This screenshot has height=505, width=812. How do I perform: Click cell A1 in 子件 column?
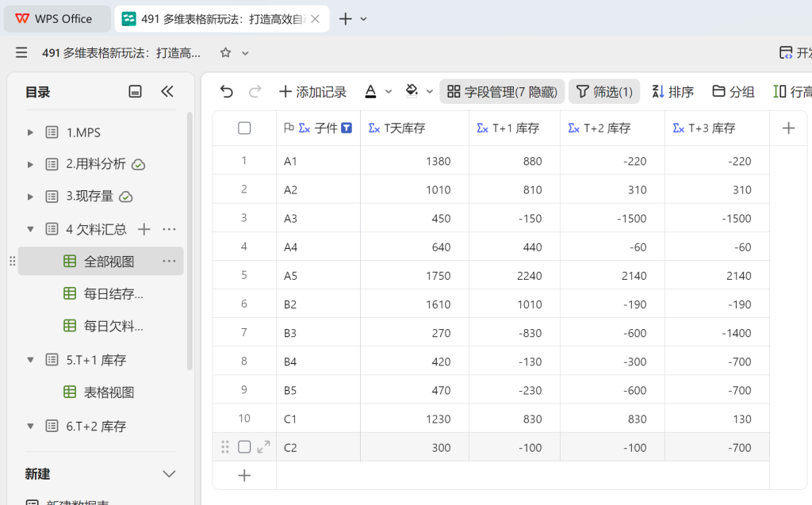point(319,161)
